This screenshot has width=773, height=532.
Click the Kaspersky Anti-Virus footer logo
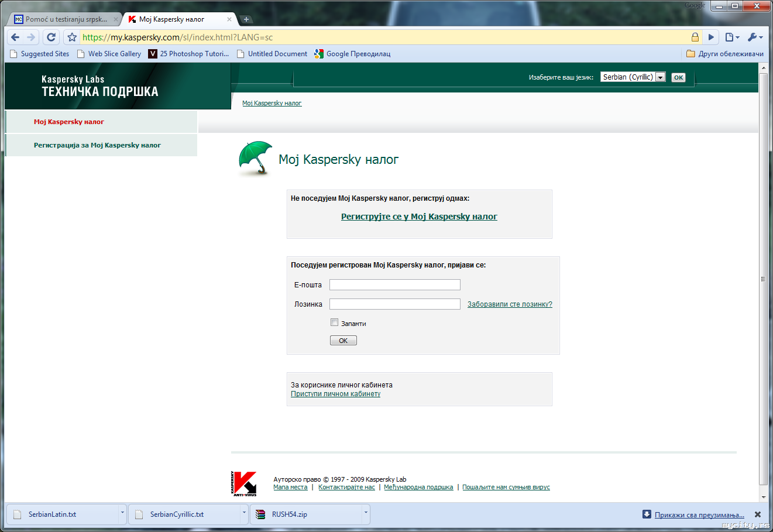pos(244,484)
